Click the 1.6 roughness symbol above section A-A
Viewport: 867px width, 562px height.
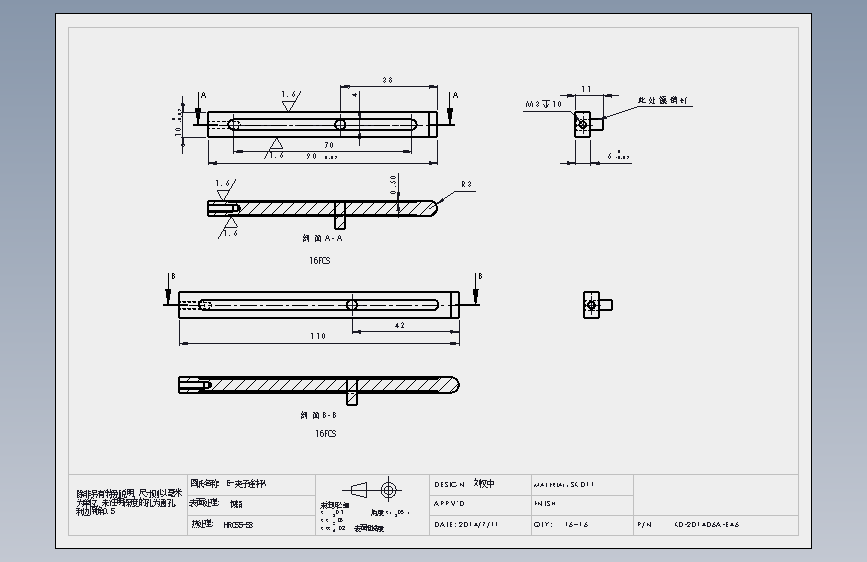coord(224,189)
